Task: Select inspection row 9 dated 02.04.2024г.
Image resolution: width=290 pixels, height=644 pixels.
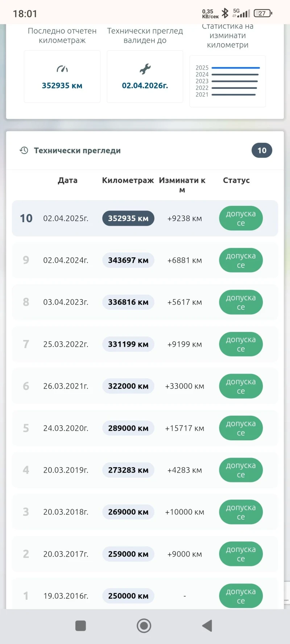Action: pyautogui.click(x=145, y=260)
